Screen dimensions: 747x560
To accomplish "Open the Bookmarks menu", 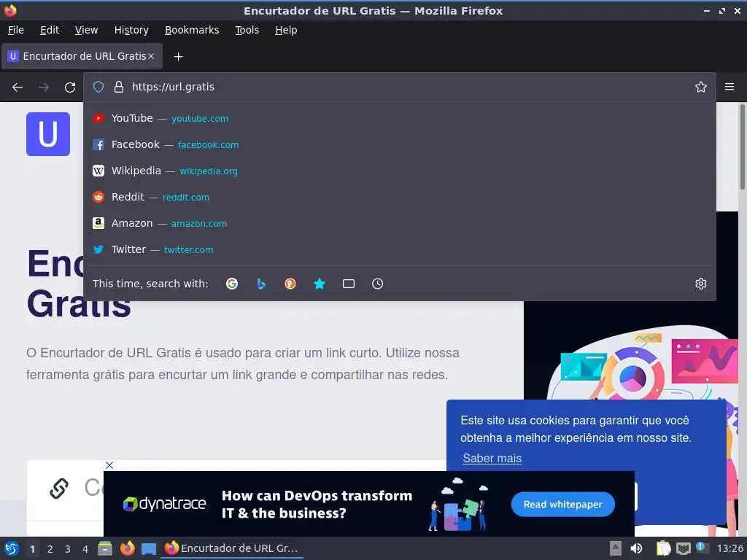I will [192, 30].
